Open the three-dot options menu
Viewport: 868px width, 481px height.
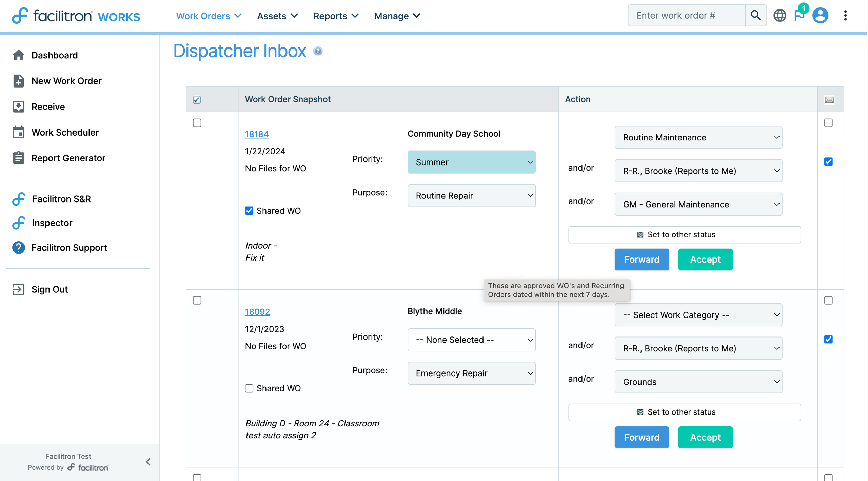pyautogui.click(x=845, y=15)
